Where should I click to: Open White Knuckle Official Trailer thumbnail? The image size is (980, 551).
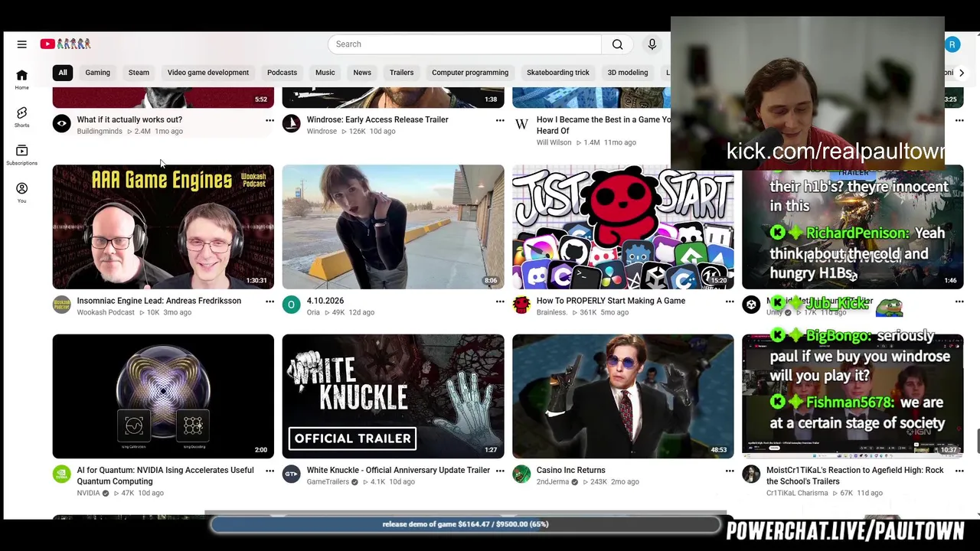click(x=394, y=396)
